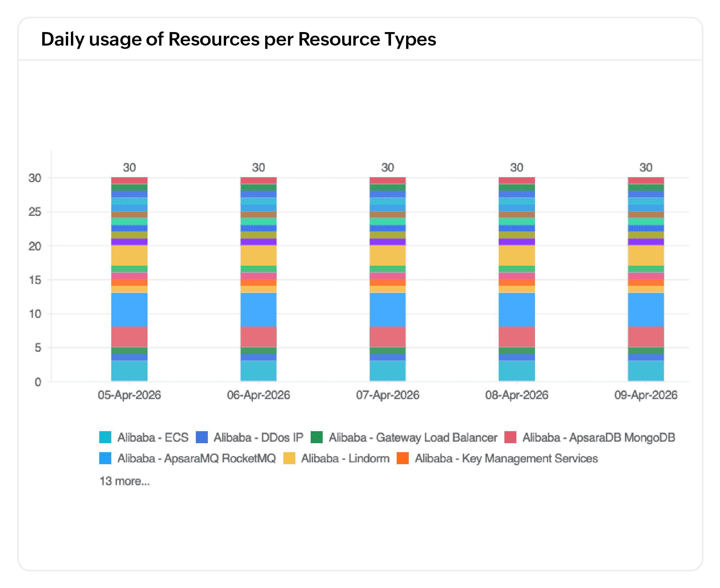Image resolution: width=720 pixels, height=588 pixels.
Task: Select the 'Alibaba - ECS' legend label
Action: click(153, 437)
